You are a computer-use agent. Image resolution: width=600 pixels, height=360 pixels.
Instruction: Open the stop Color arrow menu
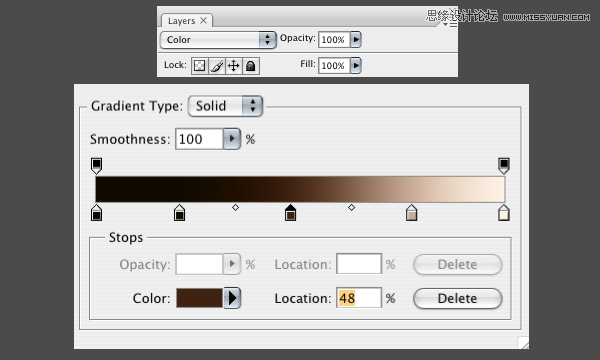pyautogui.click(x=232, y=298)
